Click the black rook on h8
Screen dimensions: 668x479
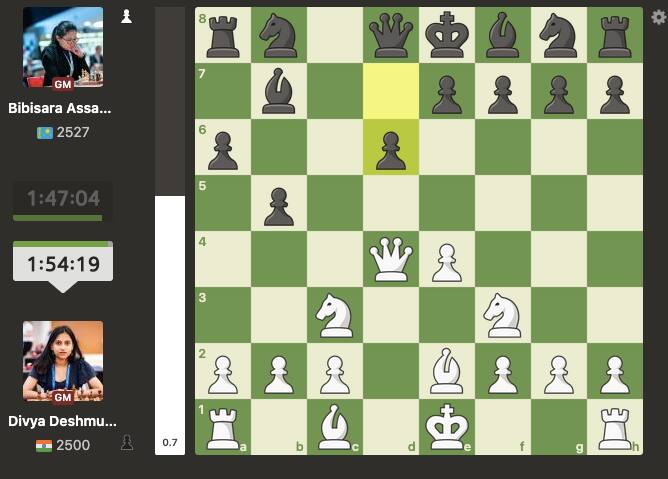tap(615, 37)
